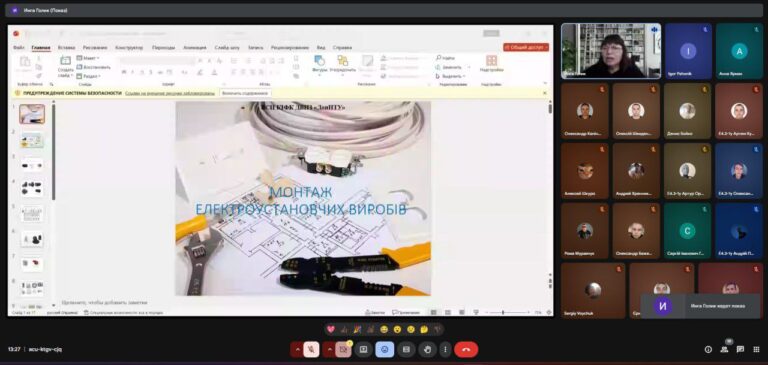768x365 pixels.
Task: Turn on the camera in Meet
Action: point(343,349)
